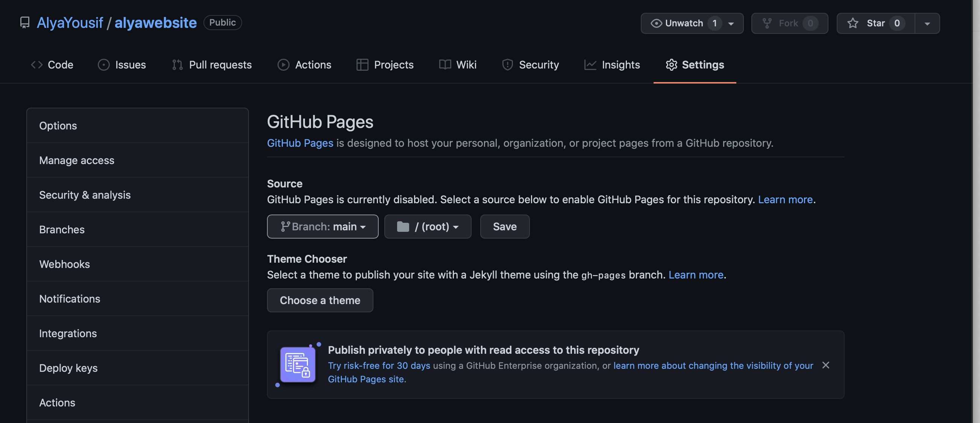
Task: Click the Insights graph icon
Action: [590, 65]
